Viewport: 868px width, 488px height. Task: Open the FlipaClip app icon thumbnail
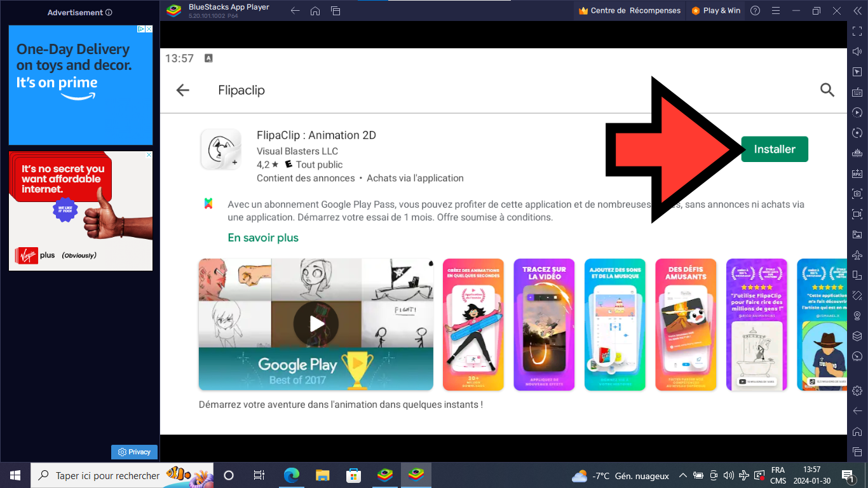click(220, 149)
